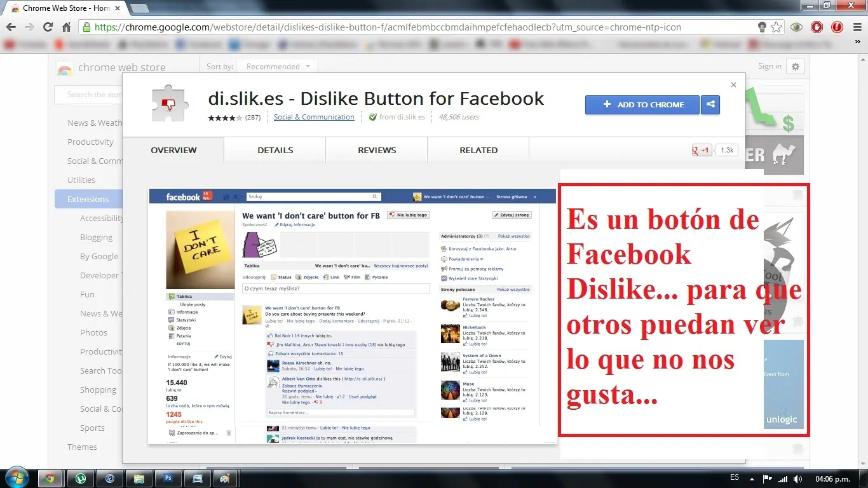Screen dimensions: 868x488
Task: Click the address bar URL
Action: (x=388, y=27)
